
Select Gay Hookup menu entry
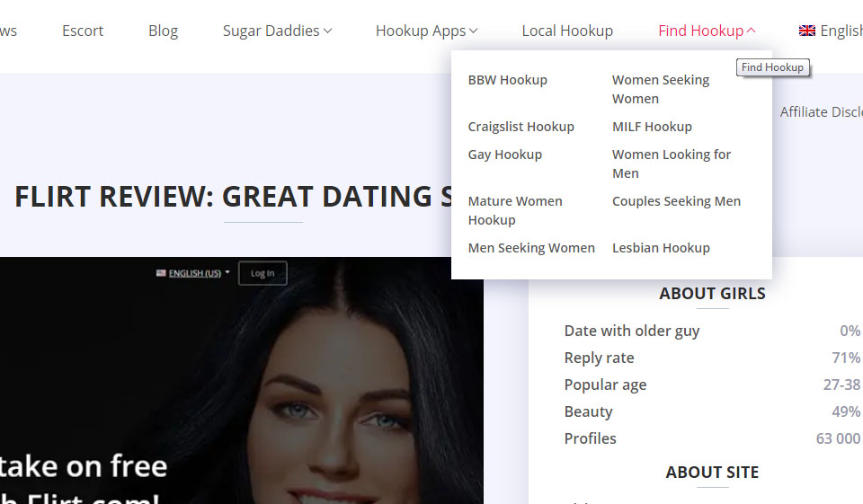pyautogui.click(x=504, y=155)
